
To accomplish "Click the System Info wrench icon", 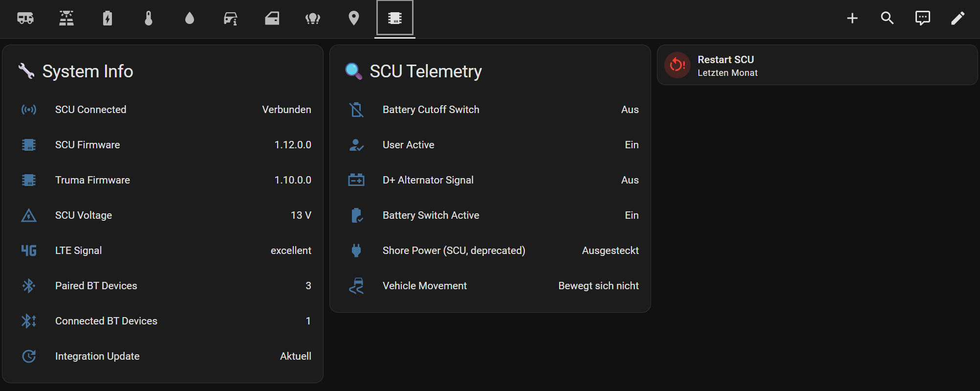I will tap(26, 71).
